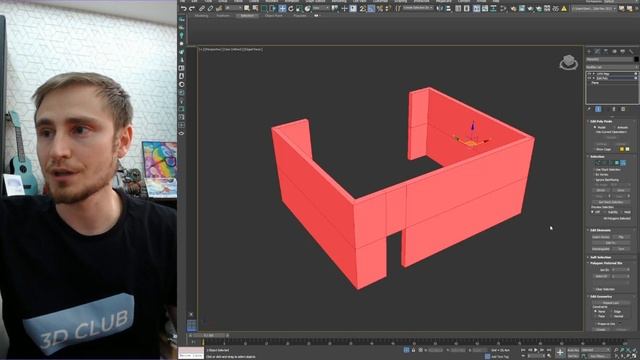Switch to the Create command panel tab

(x=589, y=51)
